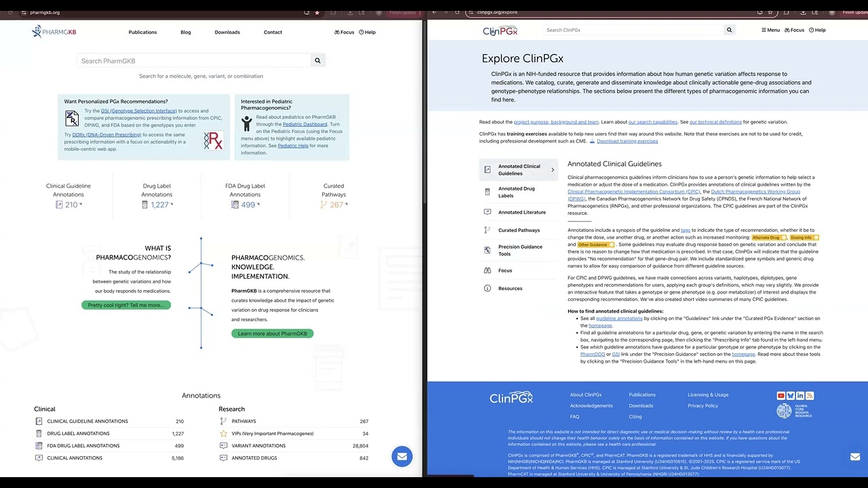Screen dimensions: 868x488
Task: Click Pretty cool right? Tell me more button
Action: click(126, 305)
